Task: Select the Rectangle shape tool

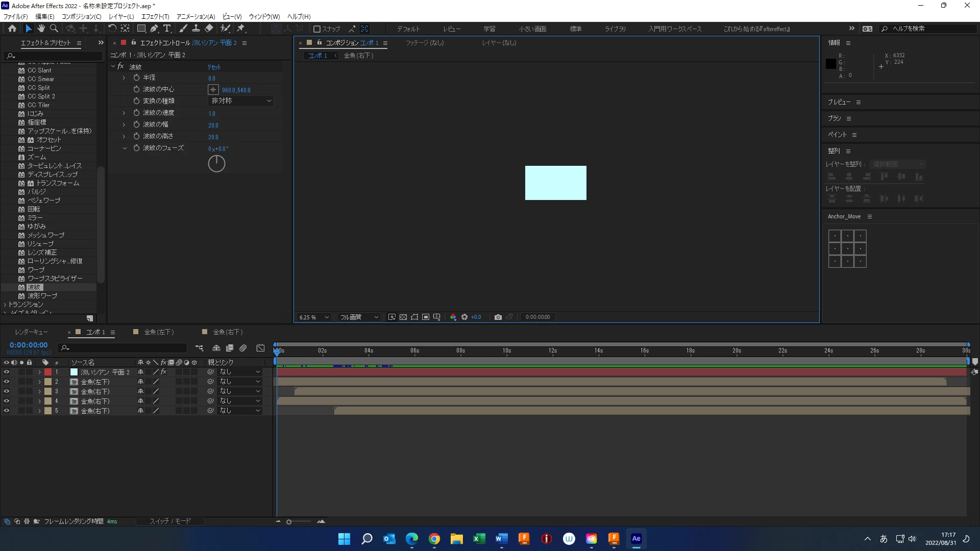Action: (x=141, y=29)
